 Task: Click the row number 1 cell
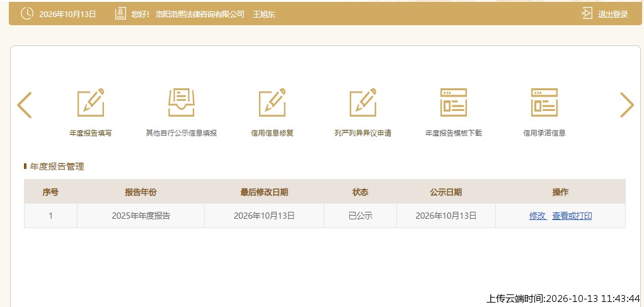(50, 216)
